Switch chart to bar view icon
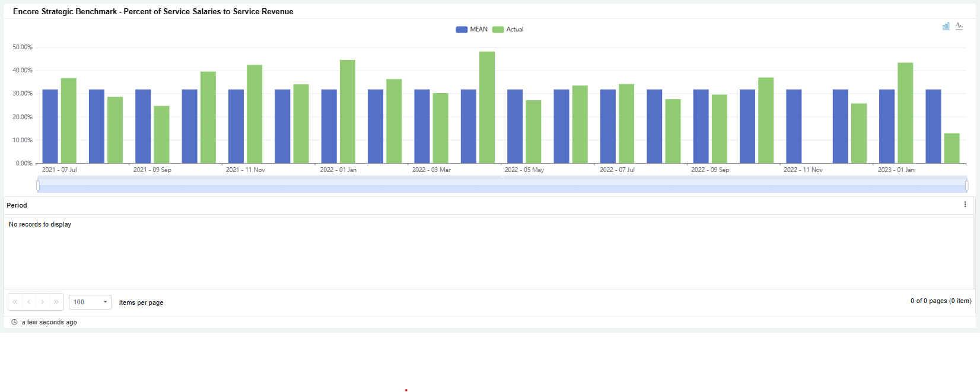 coord(946,26)
